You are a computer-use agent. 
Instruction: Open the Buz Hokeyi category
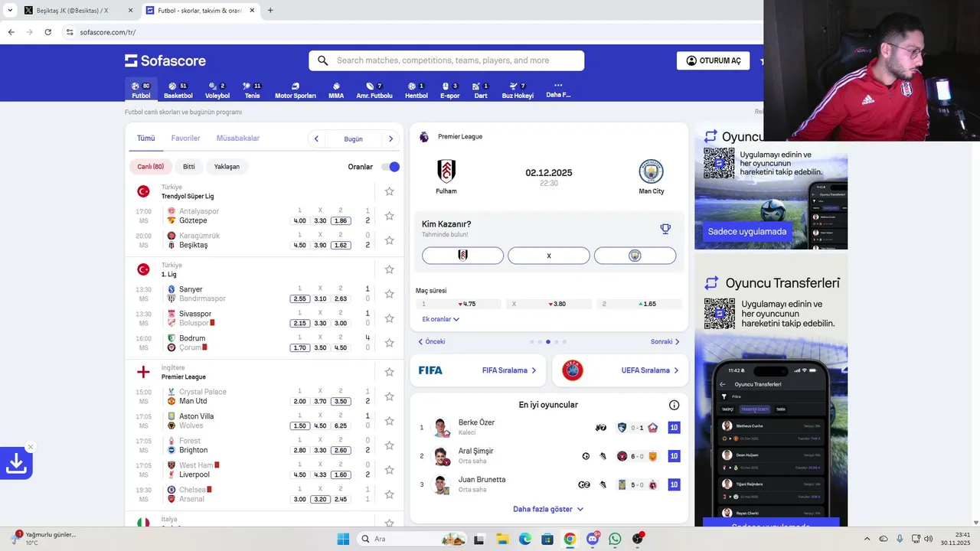518,90
